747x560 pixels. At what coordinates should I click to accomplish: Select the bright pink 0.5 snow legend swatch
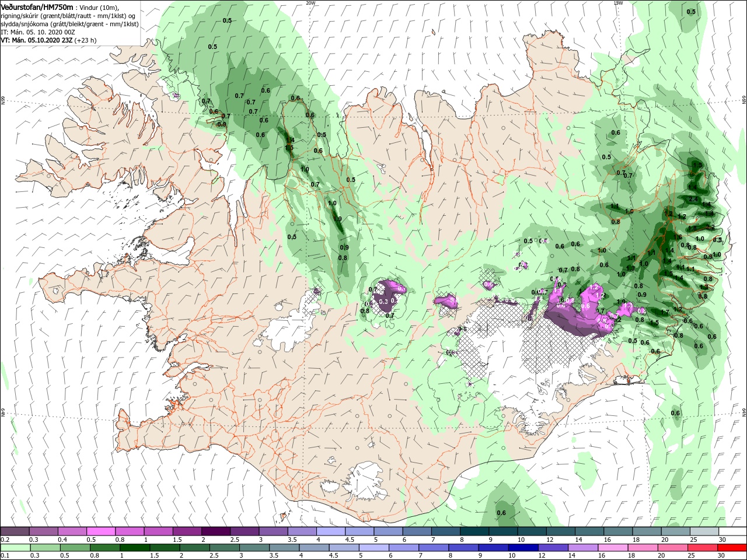[x=101, y=531]
